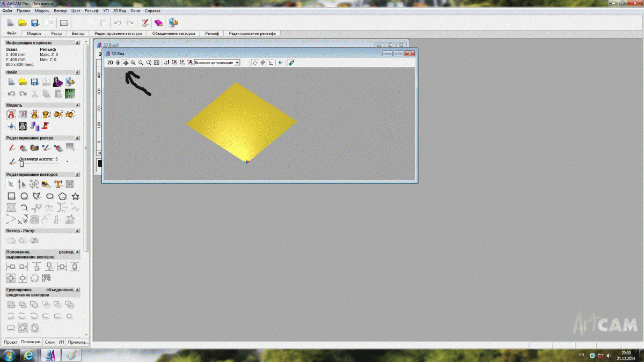Click the shaded diamond view icon in 3D toolbar
This screenshot has height=362, width=644.
point(262,63)
